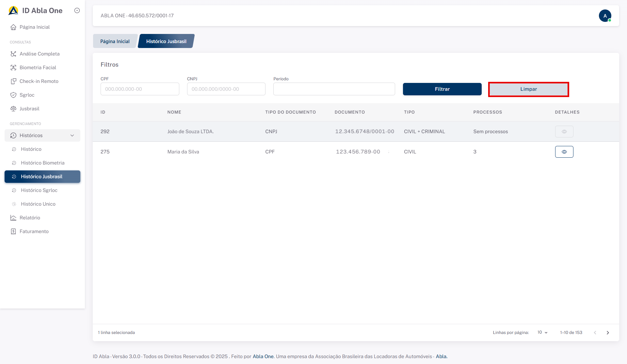Switch to the Página Inicial tab
The width and height of the screenshot is (627, 364).
[x=115, y=41]
